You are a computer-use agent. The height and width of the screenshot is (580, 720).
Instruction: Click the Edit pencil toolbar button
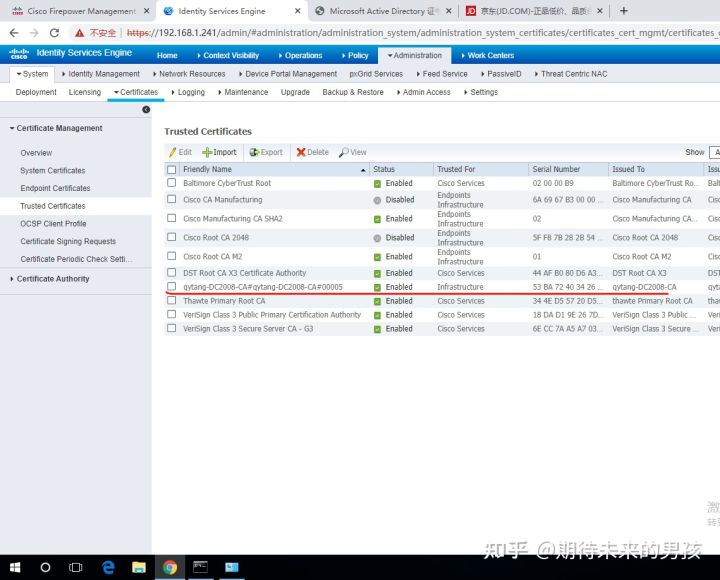180,152
